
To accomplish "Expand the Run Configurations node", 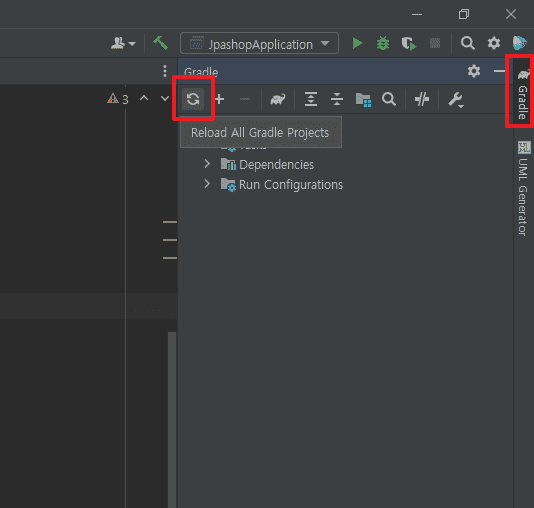I will click(207, 184).
